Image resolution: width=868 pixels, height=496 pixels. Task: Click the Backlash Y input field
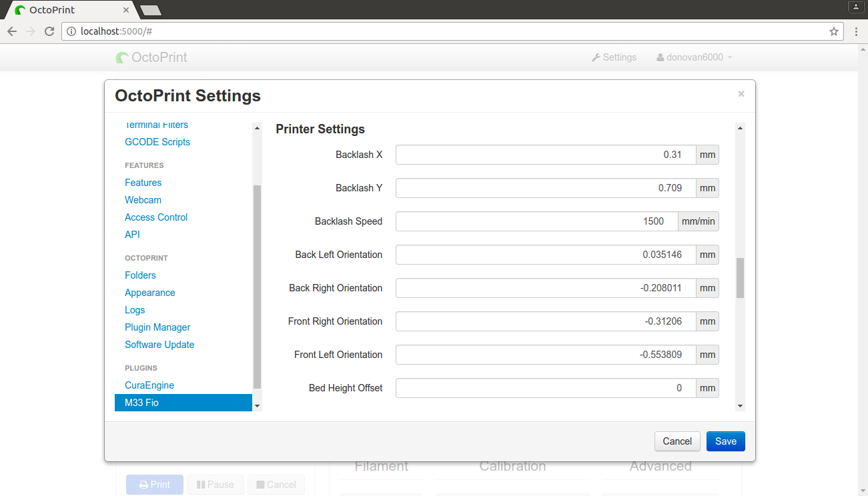pos(546,188)
